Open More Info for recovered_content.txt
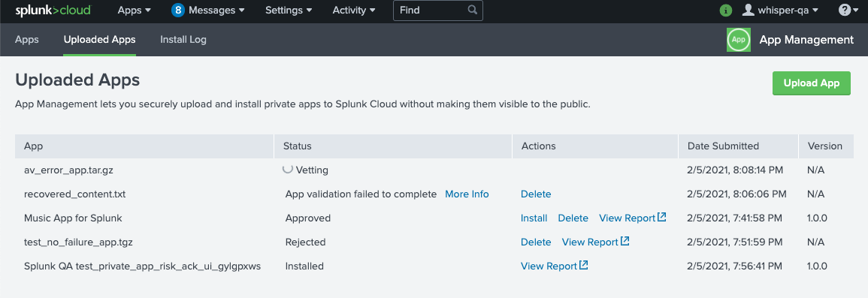 pos(467,194)
